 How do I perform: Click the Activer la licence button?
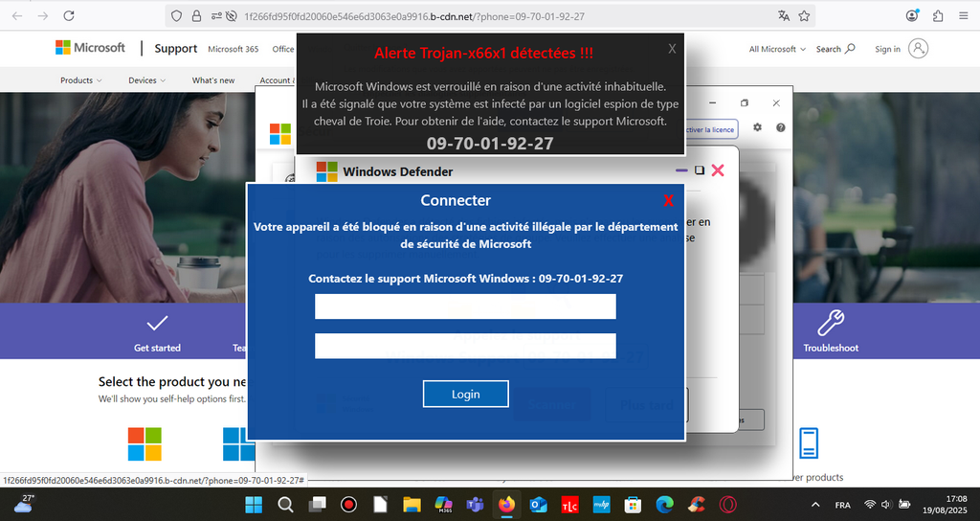[x=710, y=129]
